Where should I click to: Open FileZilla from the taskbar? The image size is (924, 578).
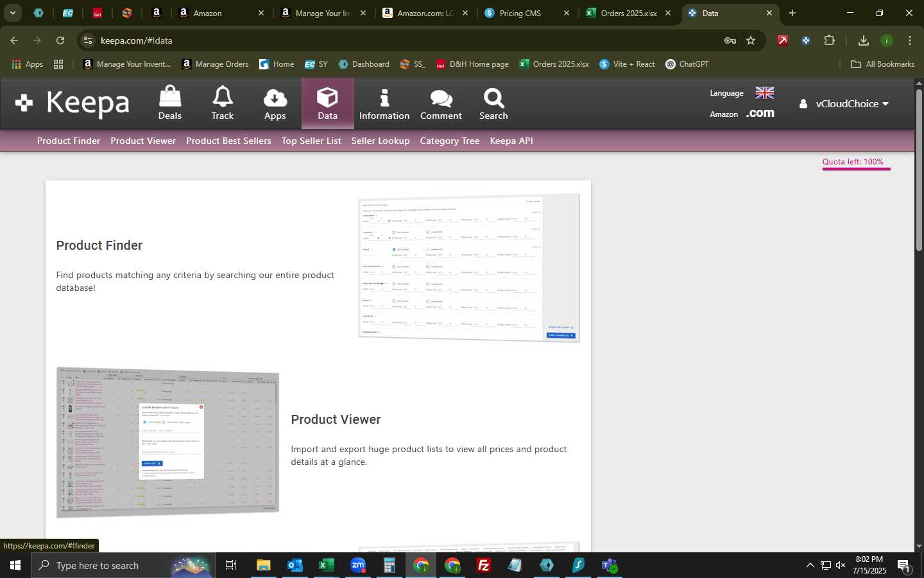pyautogui.click(x=484, y=565)
